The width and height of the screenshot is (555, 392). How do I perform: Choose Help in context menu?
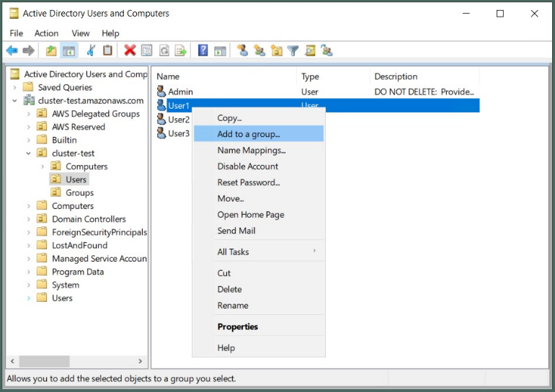pos(259,348)
